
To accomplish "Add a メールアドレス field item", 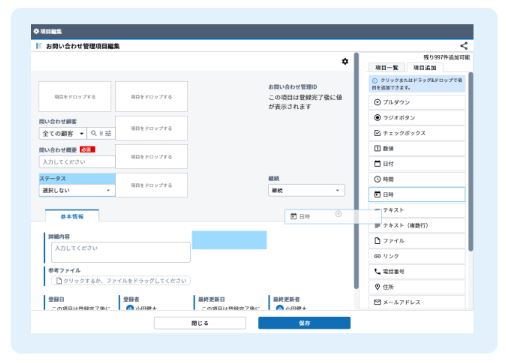I will coord(417,302).
